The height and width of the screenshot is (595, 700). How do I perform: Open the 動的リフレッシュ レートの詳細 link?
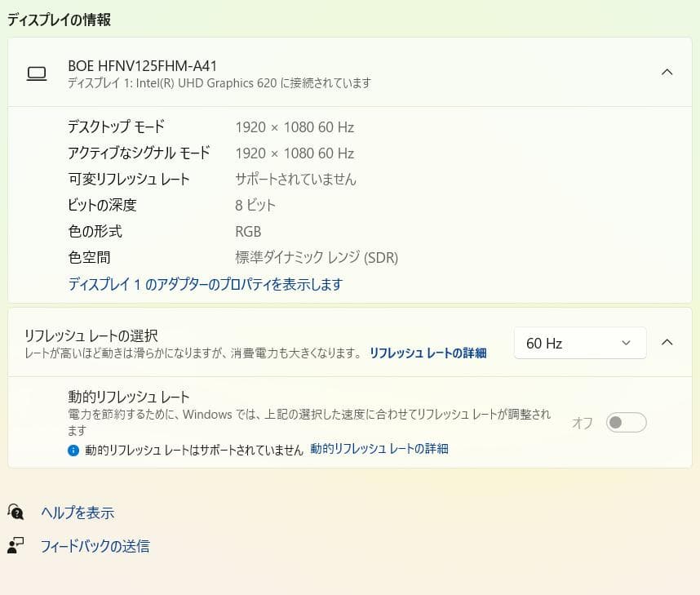click(379, 449)
